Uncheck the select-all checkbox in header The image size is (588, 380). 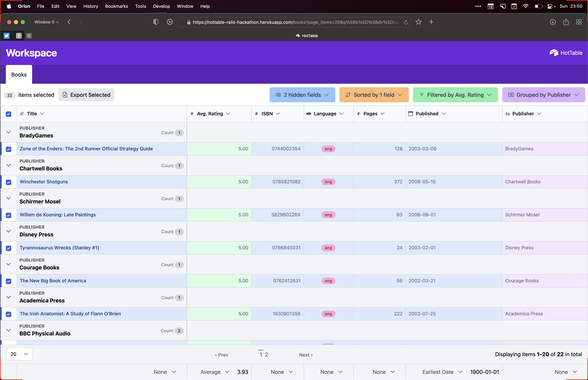(x=8, y=114)
